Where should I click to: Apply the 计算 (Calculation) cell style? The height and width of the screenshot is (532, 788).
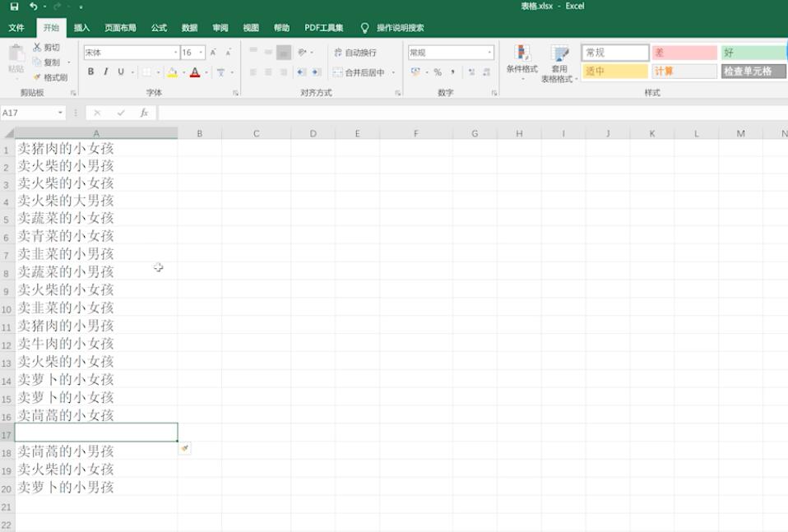tap(684, 72)
